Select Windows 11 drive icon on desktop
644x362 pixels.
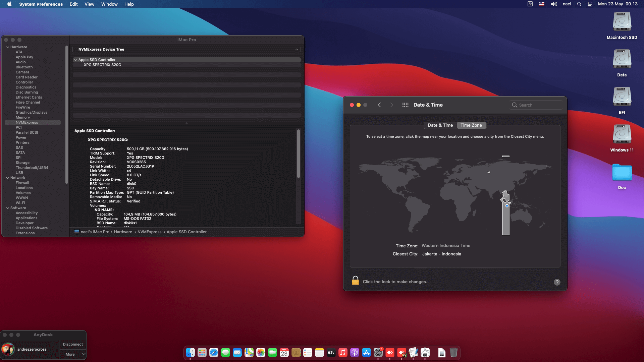click(x=622, y=135)
